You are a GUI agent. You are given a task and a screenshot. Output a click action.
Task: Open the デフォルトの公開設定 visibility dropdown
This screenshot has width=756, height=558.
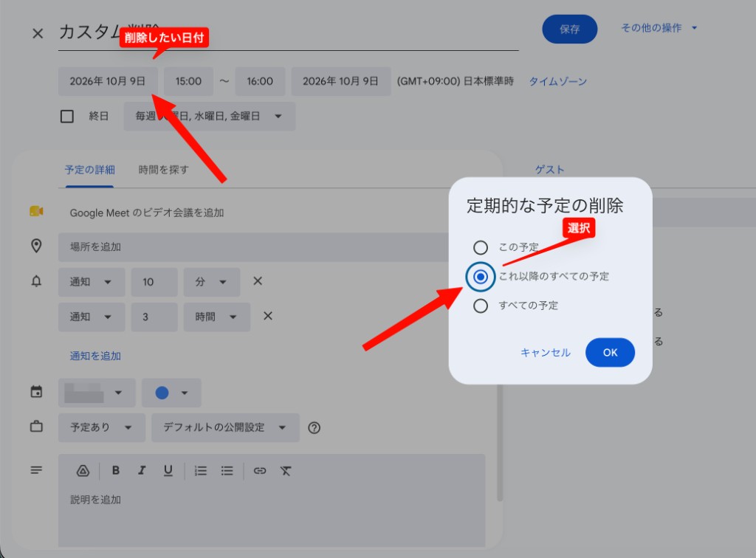(x=225, y=427)
